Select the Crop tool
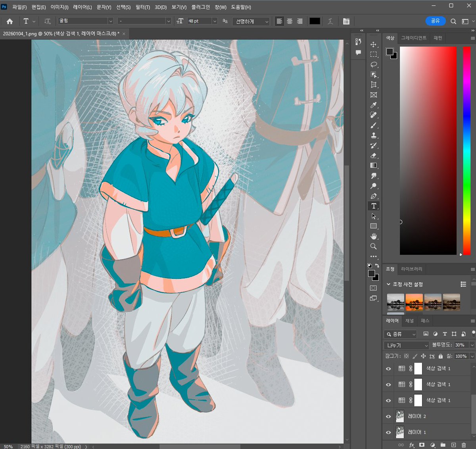The width and height of the screenshot is (476, 449). click(x=373, y=85)
